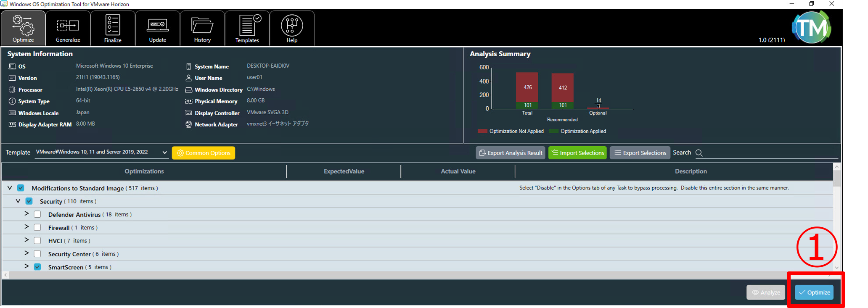Image resolution: width=868 pixels, height=308 pixels.
Task: Click the Search input field
Action: click(x=770, y=153)
